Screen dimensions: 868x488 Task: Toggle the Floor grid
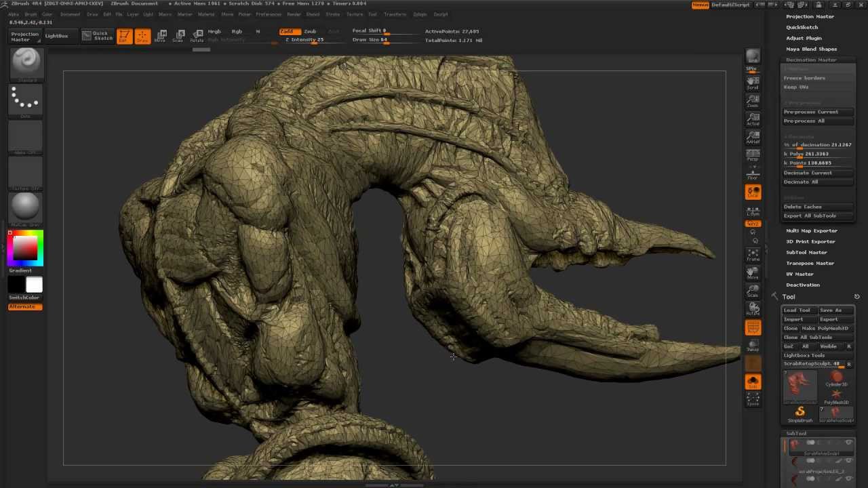tap(753, 174)
